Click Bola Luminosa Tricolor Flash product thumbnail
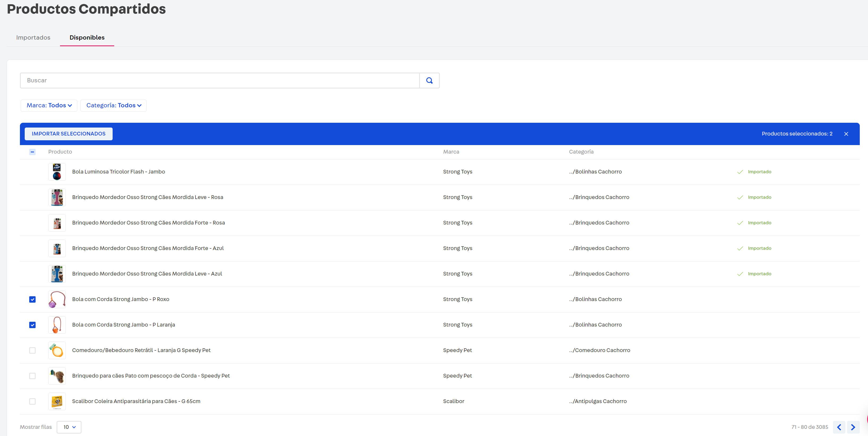This screenshot has height=436, width=868. [x=57, y=172]
